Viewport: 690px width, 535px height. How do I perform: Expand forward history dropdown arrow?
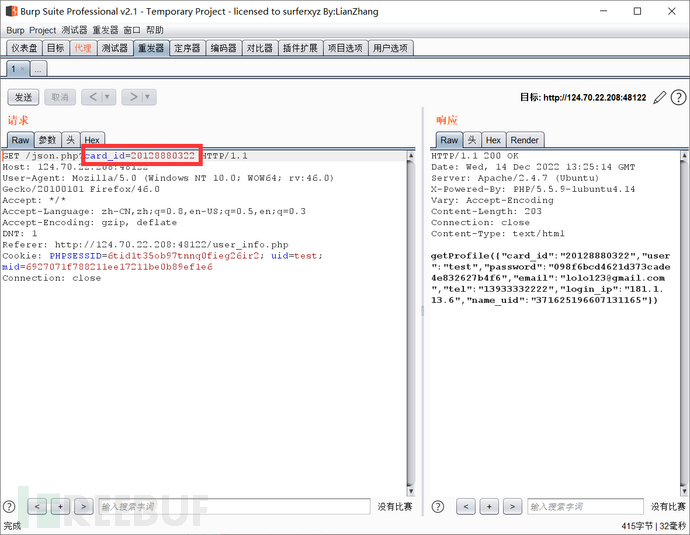[147, 97]
